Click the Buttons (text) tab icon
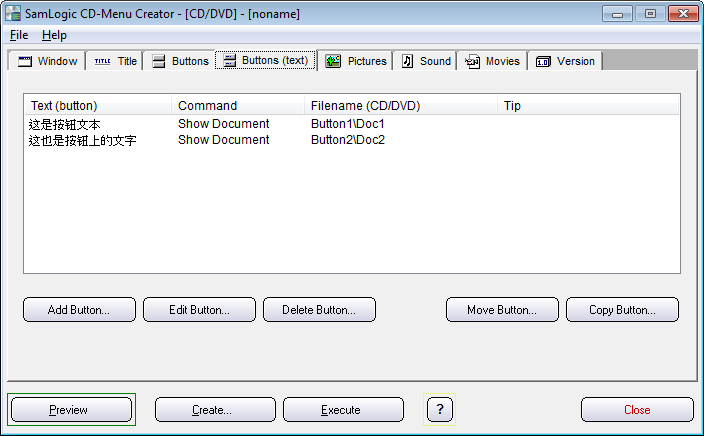 (x=229, y=60)
